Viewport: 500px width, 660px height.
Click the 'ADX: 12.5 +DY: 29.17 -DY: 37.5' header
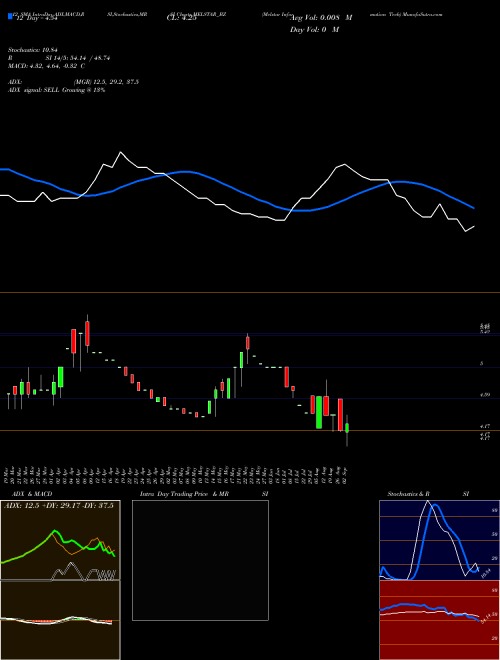point(59,506)
